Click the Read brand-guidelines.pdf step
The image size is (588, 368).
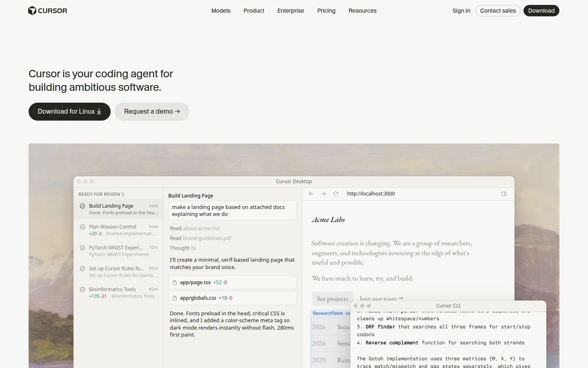click(x=200, y=238)
